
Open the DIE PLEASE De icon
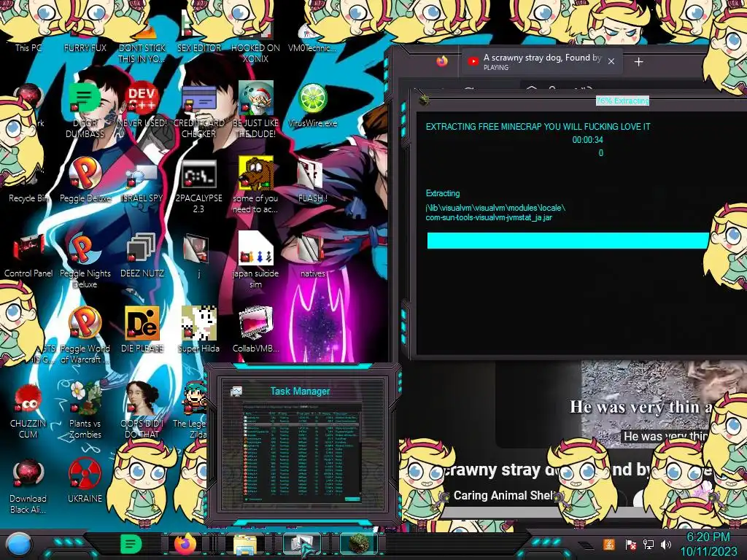pos(142,330)
